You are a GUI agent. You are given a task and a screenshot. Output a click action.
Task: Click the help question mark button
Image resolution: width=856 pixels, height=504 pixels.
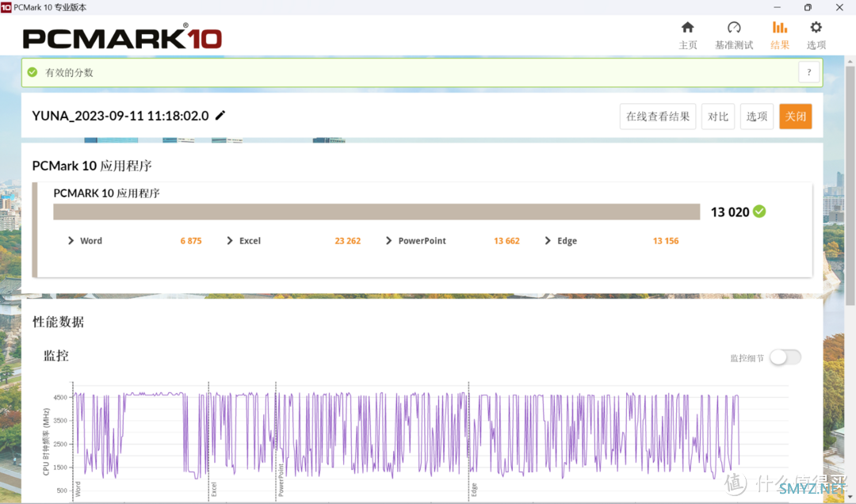(809, 72)
